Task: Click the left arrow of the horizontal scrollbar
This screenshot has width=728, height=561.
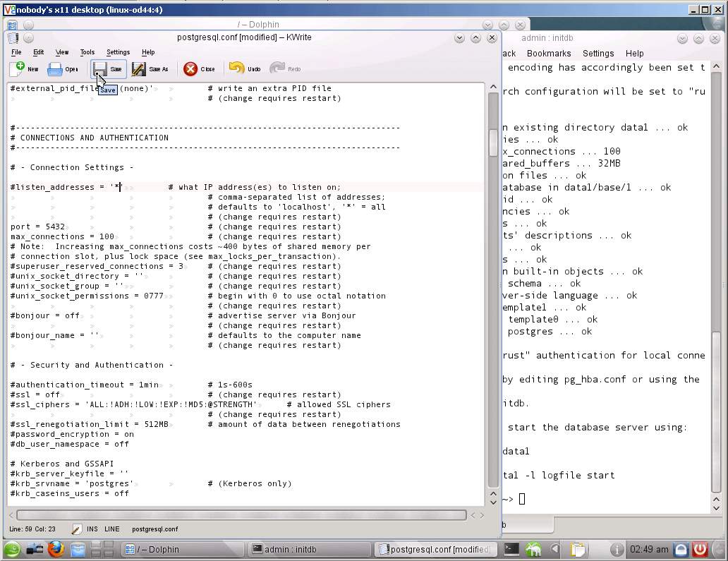Action: pyautogui.click(x=11, y=515)
